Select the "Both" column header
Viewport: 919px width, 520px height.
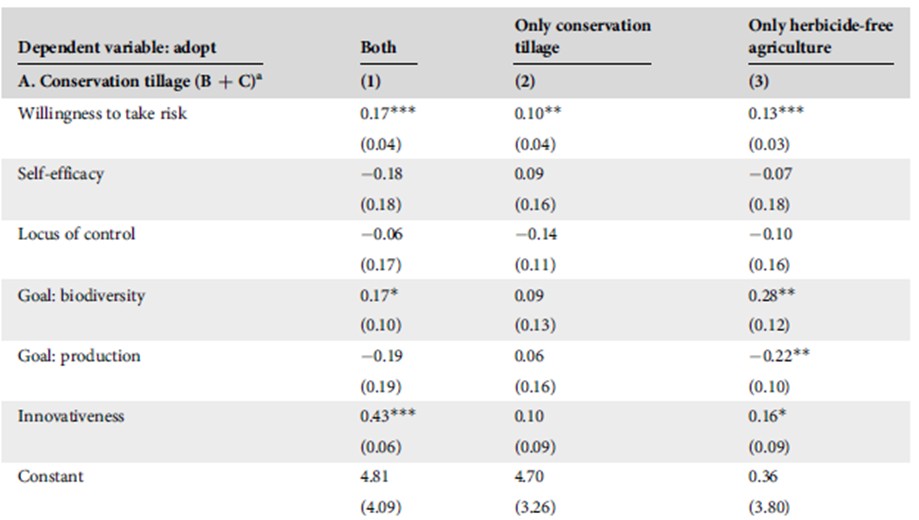(378, 47)
